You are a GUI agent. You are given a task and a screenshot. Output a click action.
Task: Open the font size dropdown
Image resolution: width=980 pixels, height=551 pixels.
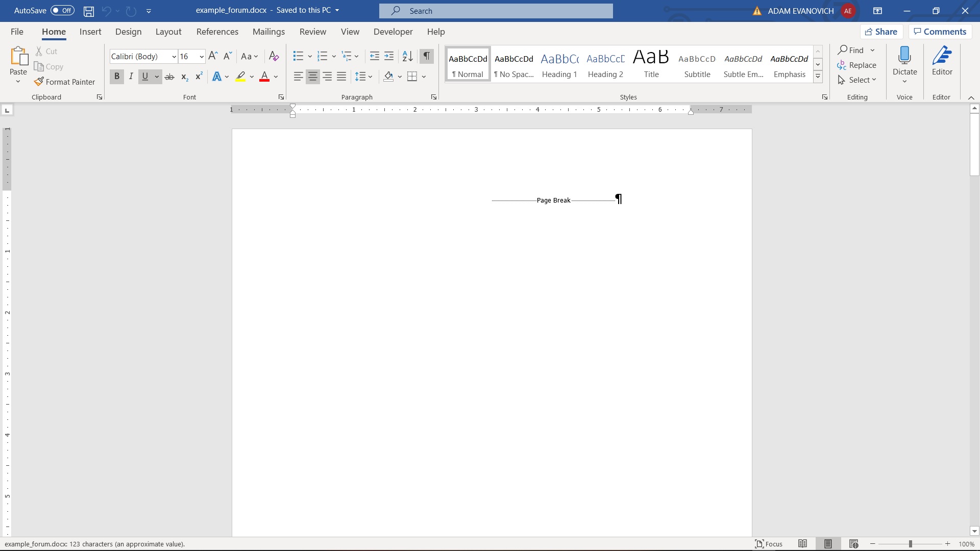[x=202, y=57]
